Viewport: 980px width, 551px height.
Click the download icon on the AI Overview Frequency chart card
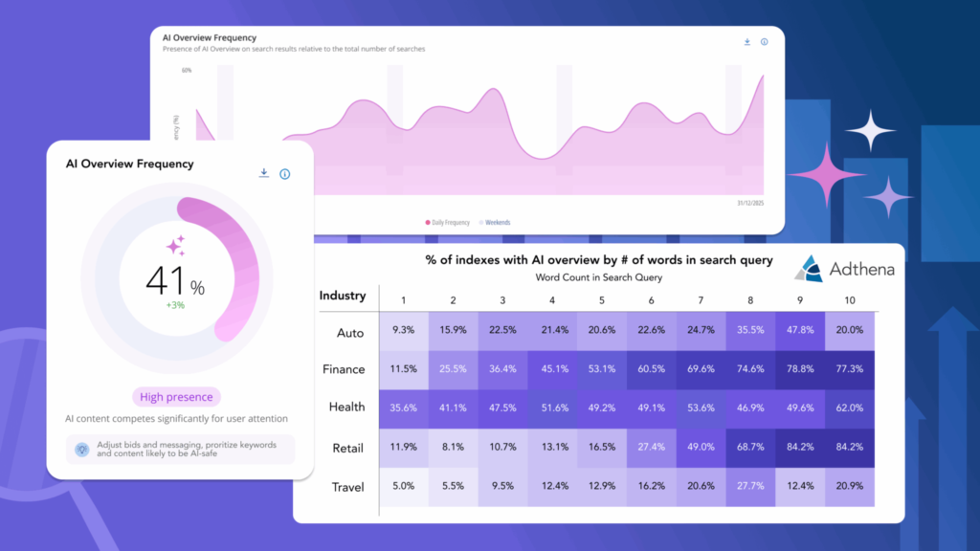(x=746, y=42)
